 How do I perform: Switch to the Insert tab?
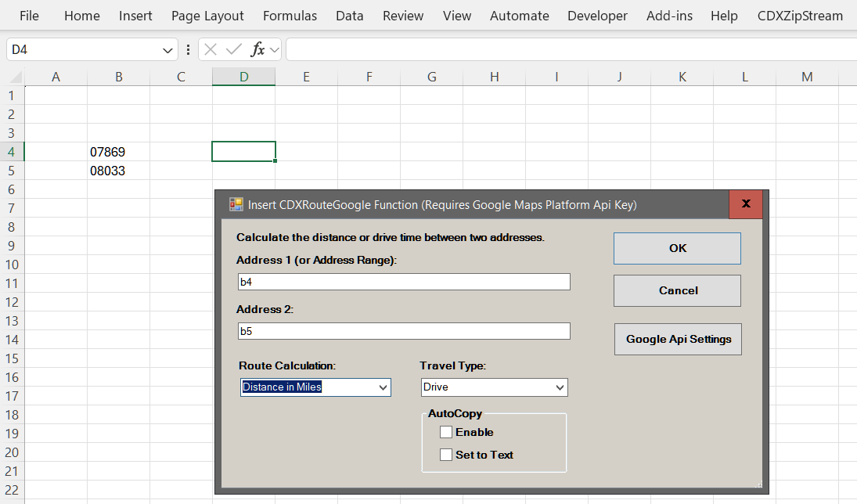point(135,16)
